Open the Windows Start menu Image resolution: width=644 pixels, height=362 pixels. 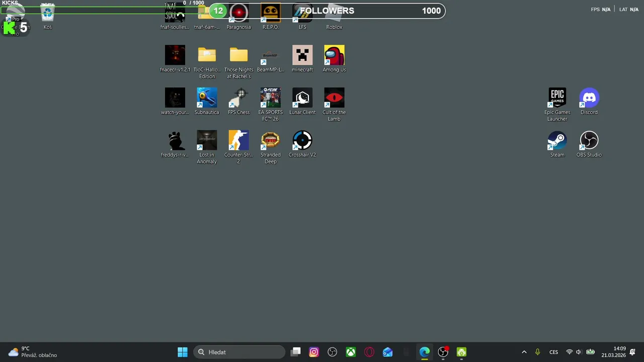[x=183, y=352]
